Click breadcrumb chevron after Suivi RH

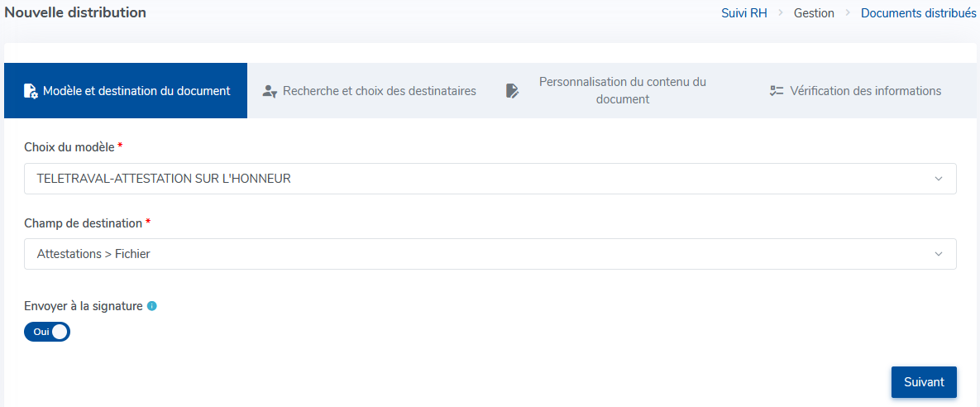click(x=781, y=13)
